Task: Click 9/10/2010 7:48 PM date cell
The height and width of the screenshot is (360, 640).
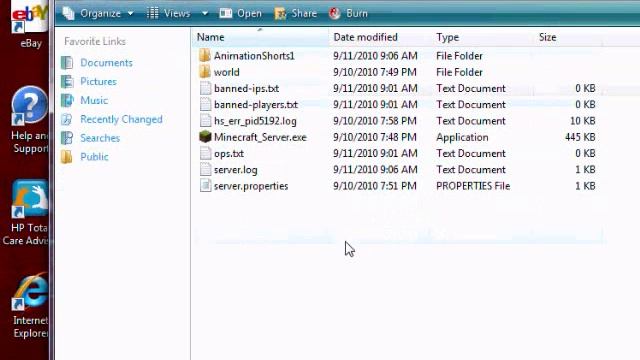Action: pos(375,137)
